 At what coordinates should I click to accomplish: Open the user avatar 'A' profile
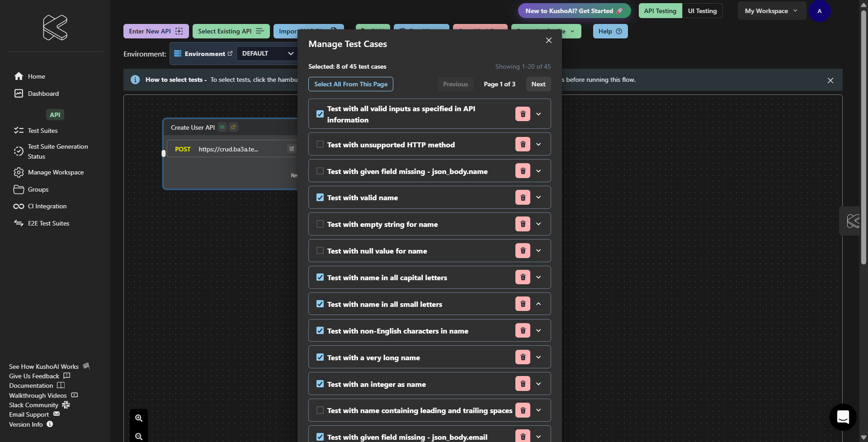(x=819, y=11)
